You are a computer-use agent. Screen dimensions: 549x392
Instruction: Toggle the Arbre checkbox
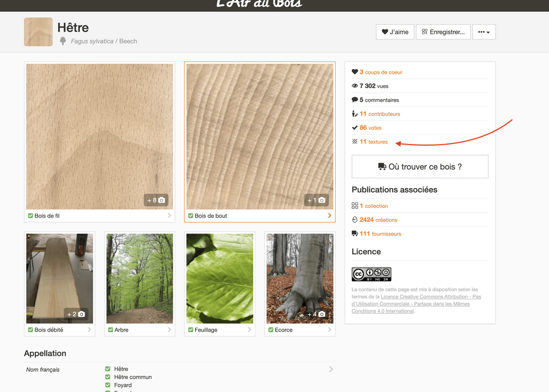[x=110, y=330]
